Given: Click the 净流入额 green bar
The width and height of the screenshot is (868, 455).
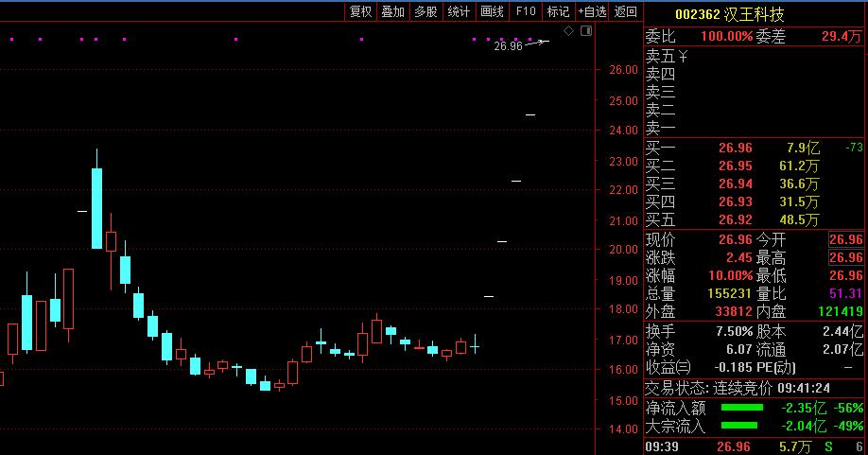Looking at the screenshot, I should 742,408.
